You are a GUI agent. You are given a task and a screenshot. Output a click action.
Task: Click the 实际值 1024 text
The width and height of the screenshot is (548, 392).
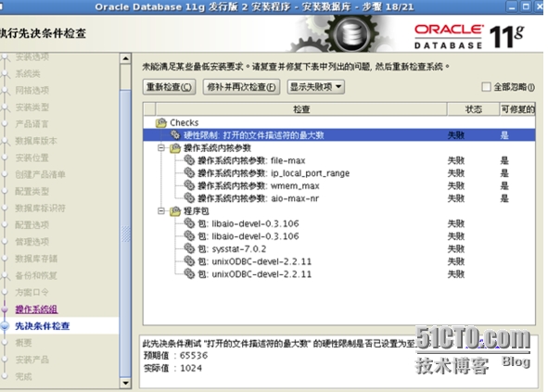coord(172,368)
